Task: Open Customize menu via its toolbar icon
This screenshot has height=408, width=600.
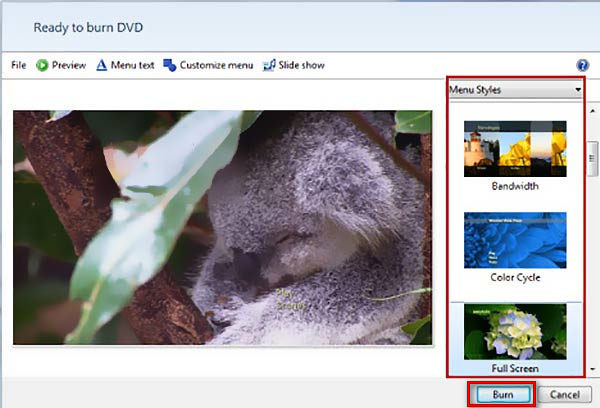Action: (x=170, y=65)
